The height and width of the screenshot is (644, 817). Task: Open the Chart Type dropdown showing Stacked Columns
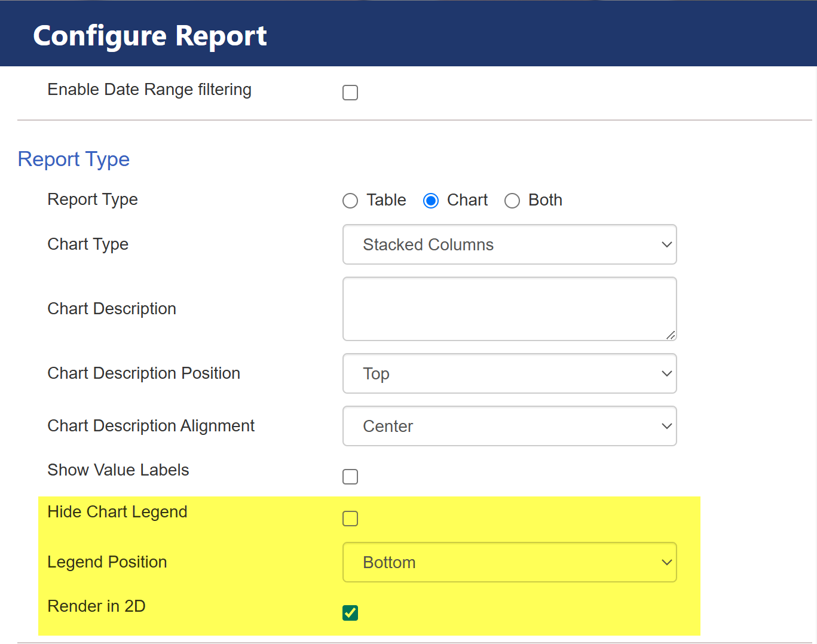pos(509,244)
